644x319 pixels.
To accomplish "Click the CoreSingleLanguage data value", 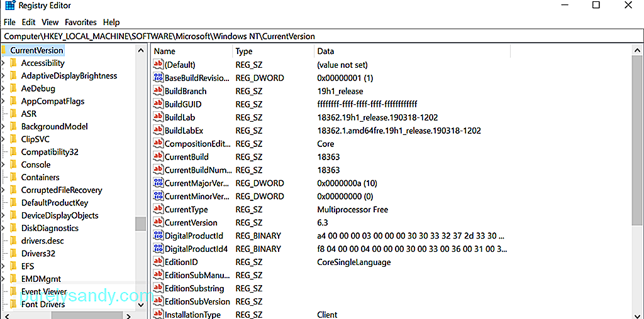I will [x=353, y=262].
